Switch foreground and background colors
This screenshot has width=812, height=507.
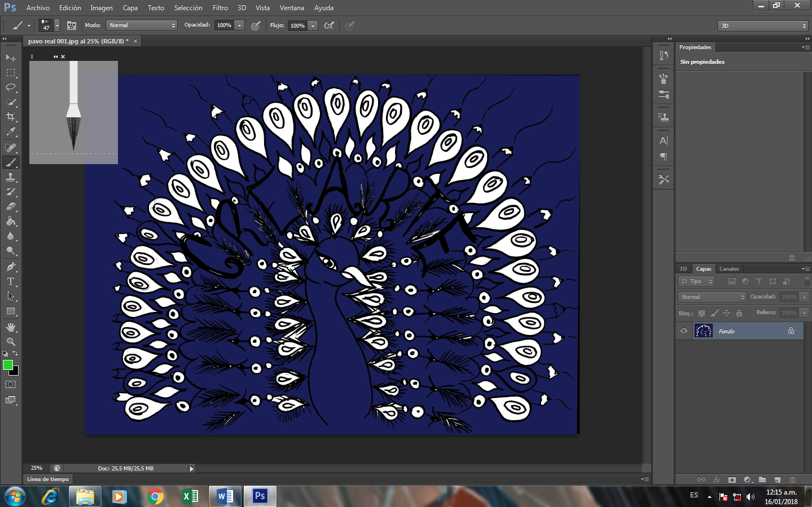click(x=15, y=354)
